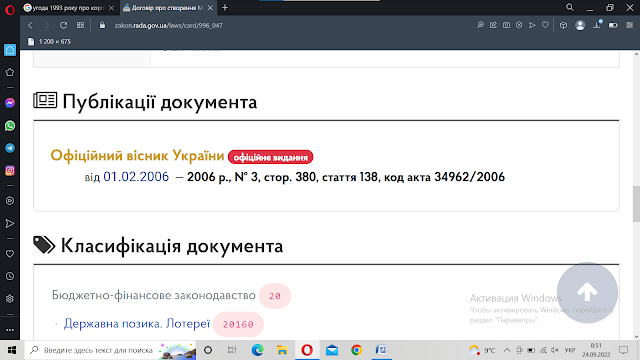Click the 'Класифікація документа' heading text
The width and height of the screenshot is (640, 360).
(172, 246)
